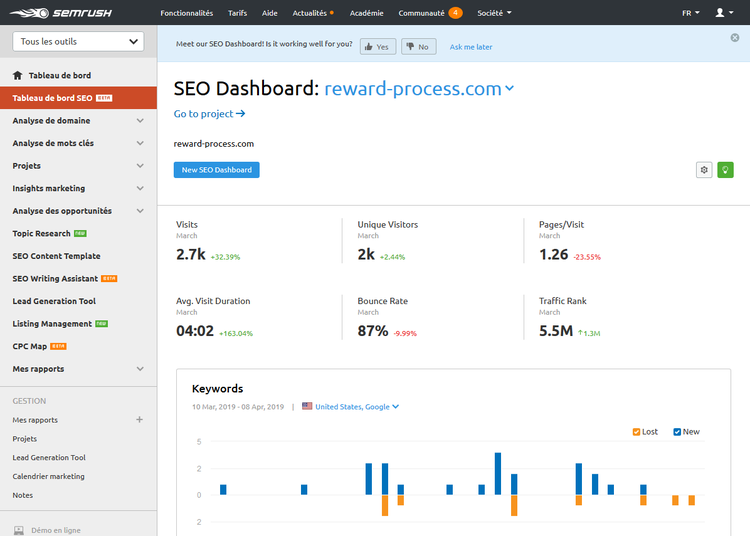
Task: Open Lead Generation Tool under Gestion
Action: click(49, 457)
